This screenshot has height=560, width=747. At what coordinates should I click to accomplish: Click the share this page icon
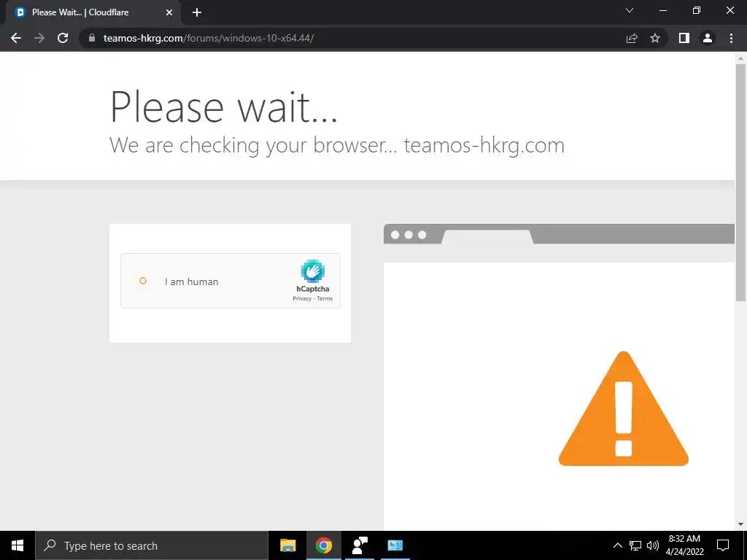[632, 38]
